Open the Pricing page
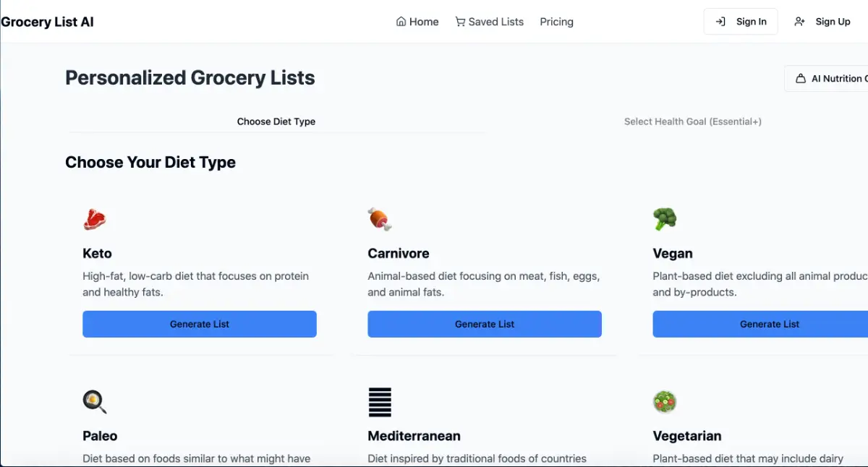The width and height of the screenshot is (868, 467). [556, 22]
